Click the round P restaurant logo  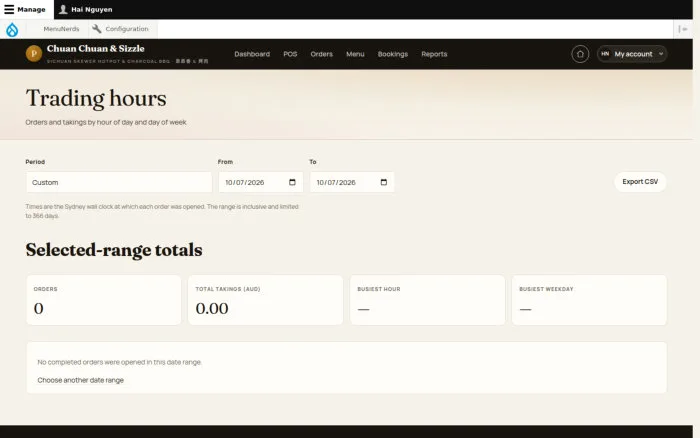(x=34, y=54)
